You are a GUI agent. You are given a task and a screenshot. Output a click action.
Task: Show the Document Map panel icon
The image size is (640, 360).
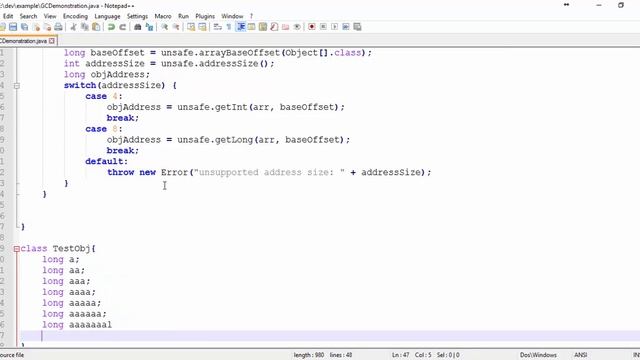point(263,27)
